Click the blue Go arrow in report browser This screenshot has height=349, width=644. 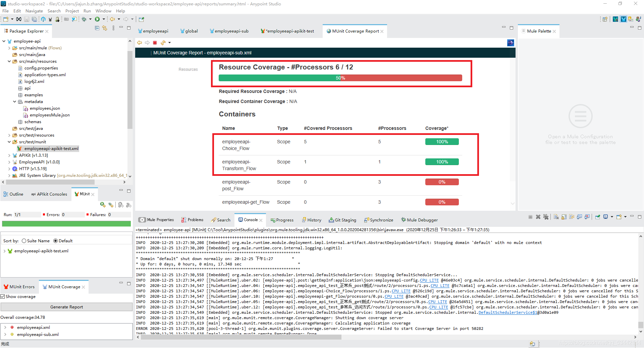511,43
